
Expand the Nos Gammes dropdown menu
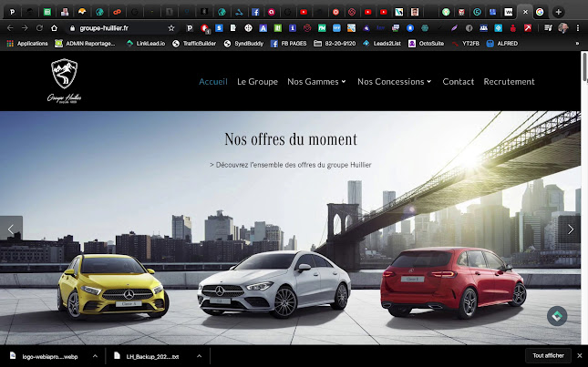point(316,82)
